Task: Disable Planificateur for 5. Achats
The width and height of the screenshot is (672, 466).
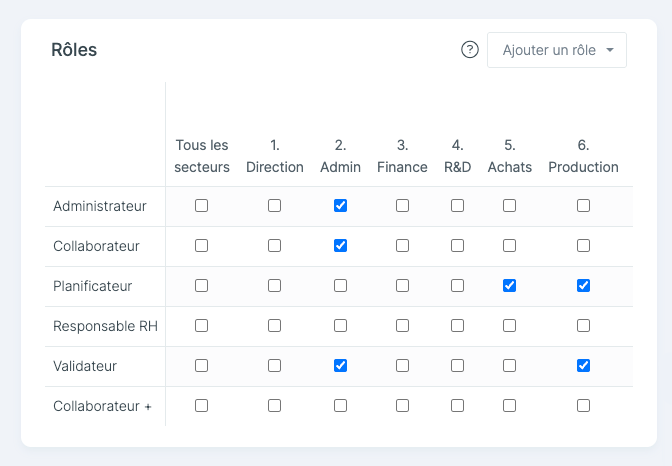Action: point(509,286)
